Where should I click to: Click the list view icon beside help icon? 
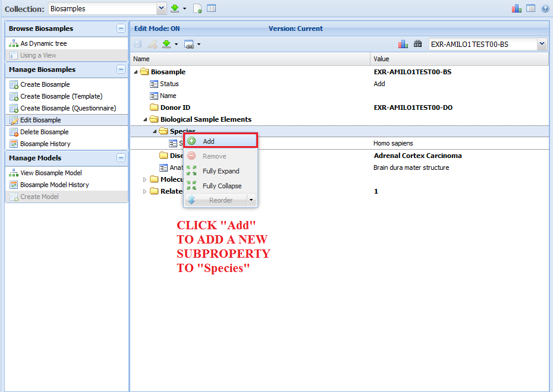(530, 8)
